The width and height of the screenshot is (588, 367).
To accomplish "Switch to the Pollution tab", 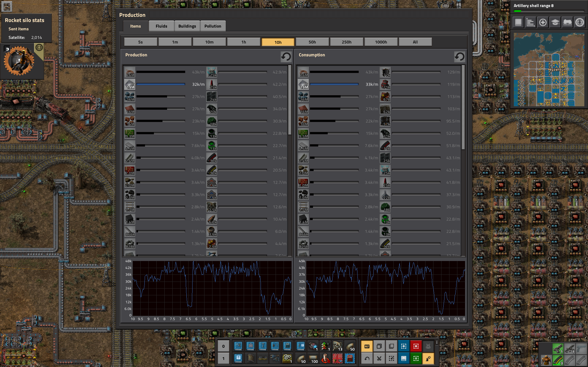I will coord(213,26).
